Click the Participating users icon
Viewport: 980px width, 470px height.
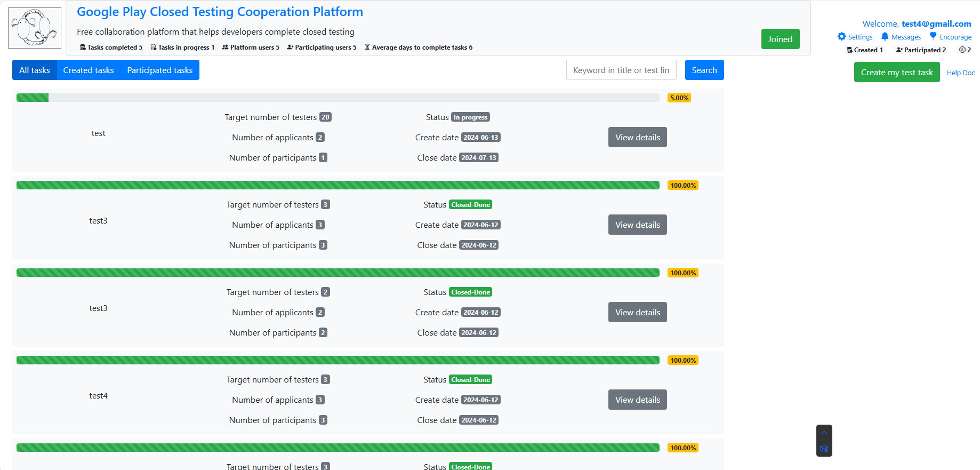(290, 47)
